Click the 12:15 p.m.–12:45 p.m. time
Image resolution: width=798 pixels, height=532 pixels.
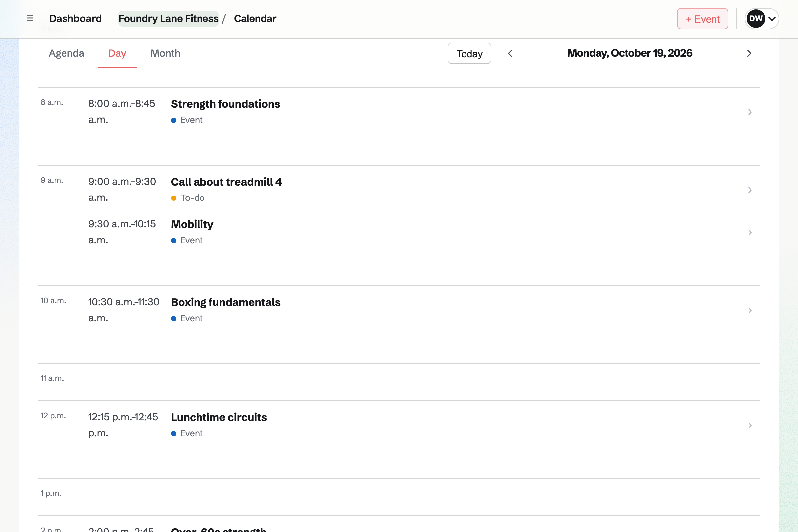[123, 425]
